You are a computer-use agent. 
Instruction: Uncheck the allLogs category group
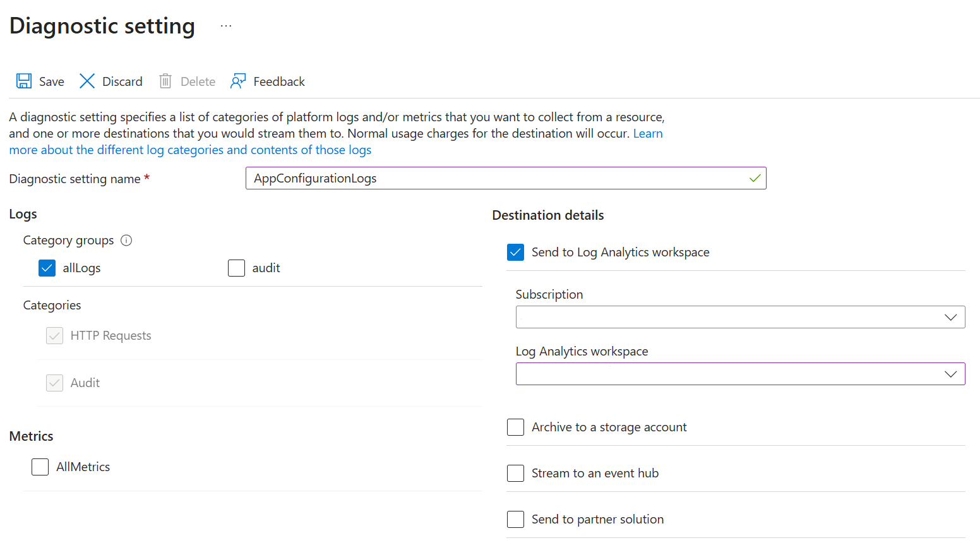coord(47,268)
